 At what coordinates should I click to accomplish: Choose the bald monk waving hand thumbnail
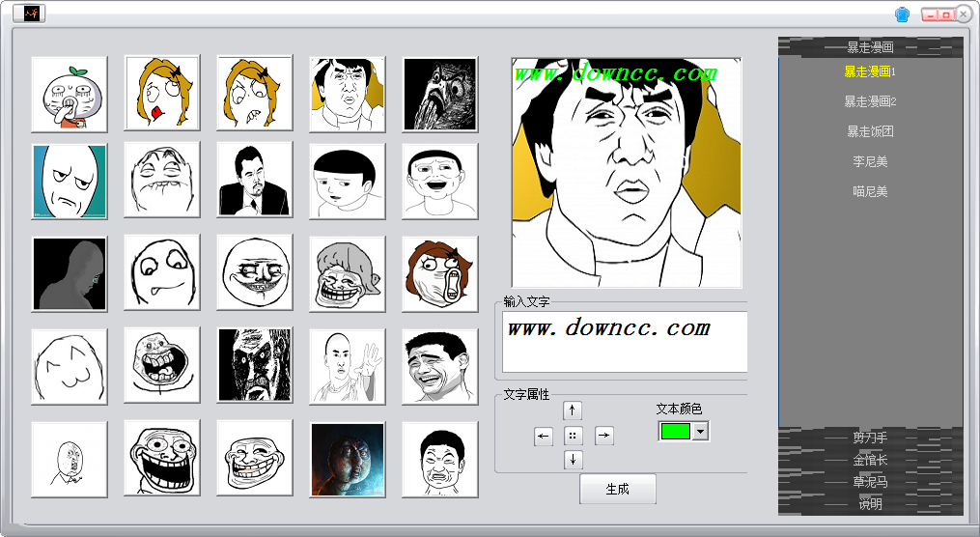click(347, 366)
